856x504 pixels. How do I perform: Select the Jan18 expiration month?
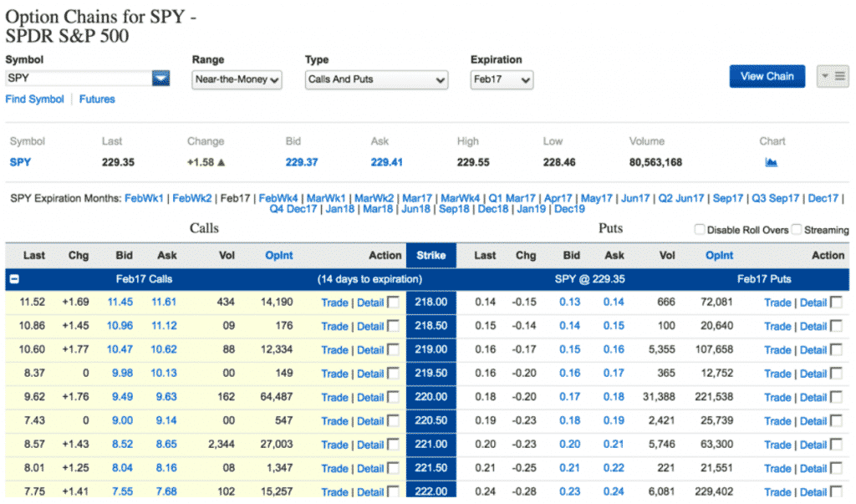(x=340, y=209)
